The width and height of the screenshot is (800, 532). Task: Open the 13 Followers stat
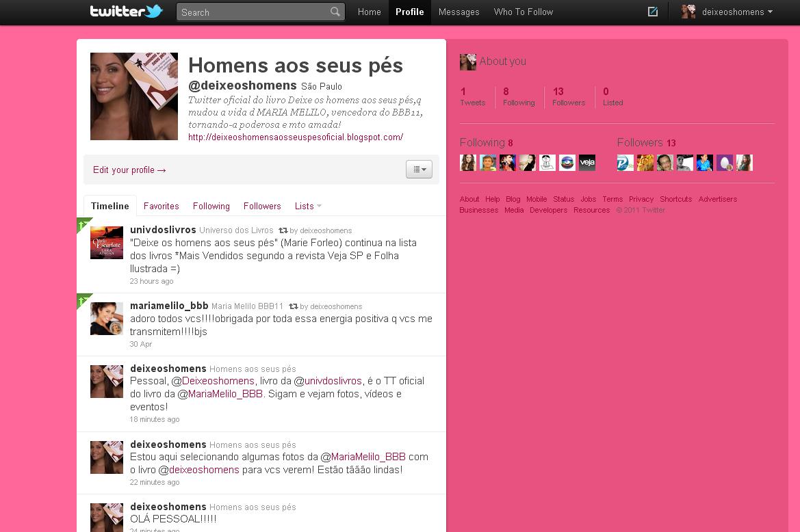569,97
